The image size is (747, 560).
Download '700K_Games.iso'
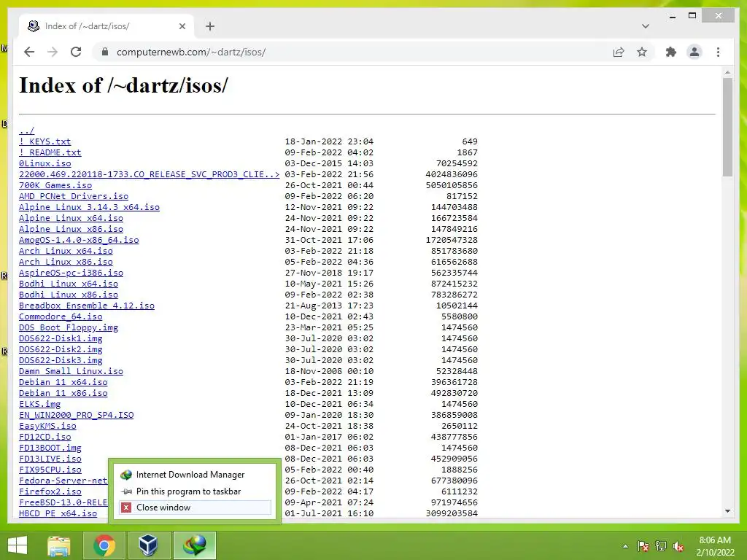tap(55, 185)
